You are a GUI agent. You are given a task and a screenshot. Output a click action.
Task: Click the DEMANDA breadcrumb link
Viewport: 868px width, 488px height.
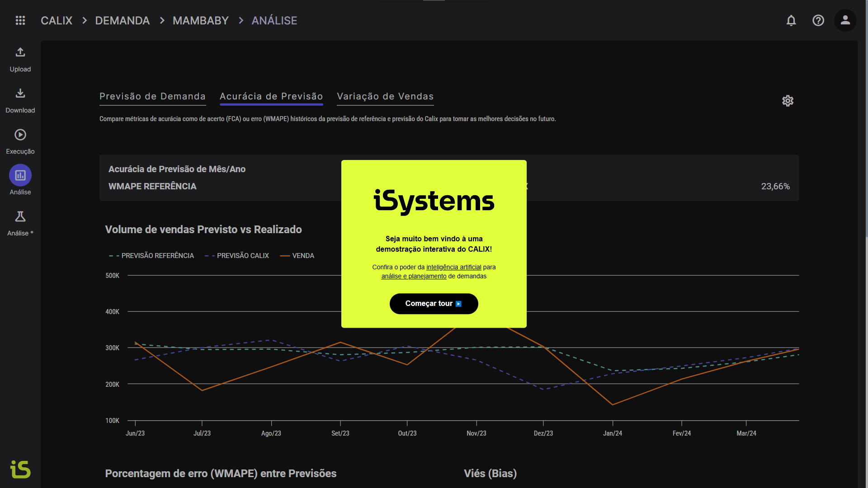[122, 21]
